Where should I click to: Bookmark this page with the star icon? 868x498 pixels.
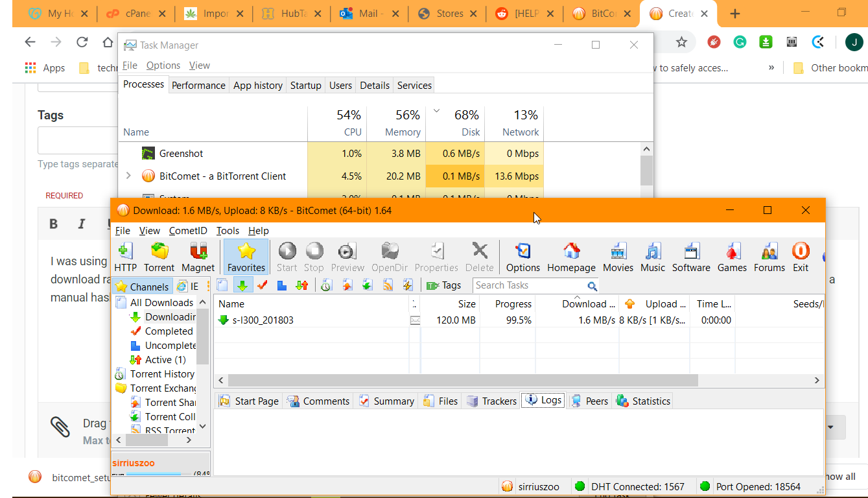681,43
